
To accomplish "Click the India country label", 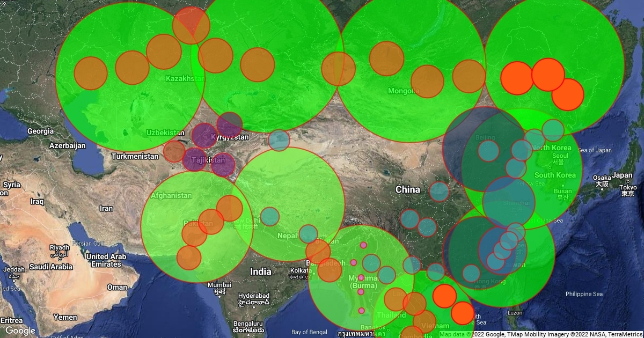I will point(261,271).
